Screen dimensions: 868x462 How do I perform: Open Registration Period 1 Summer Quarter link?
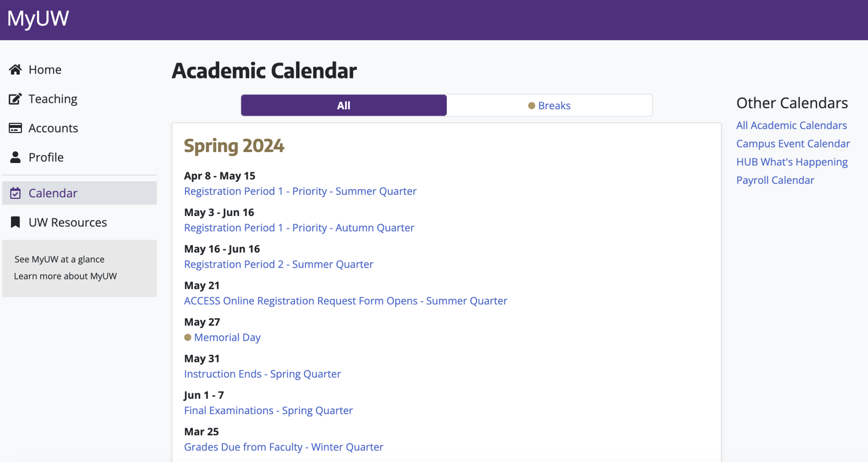[300, 191]
